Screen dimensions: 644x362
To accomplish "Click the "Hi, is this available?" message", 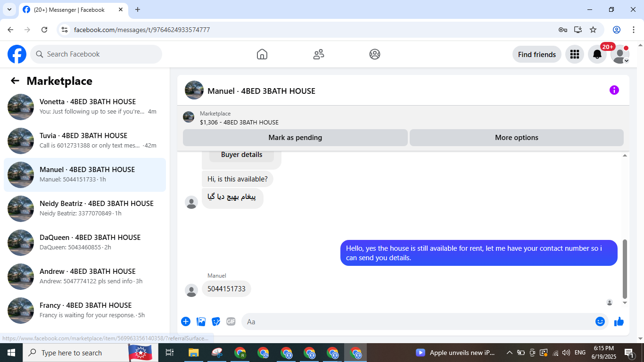I will (x=238, y=179).
